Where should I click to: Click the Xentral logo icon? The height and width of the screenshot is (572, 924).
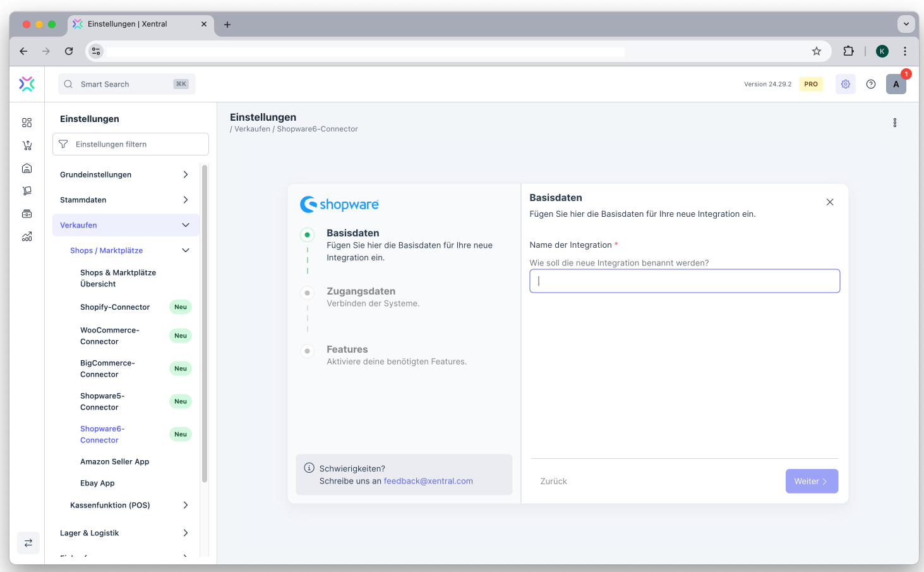click(27, 84)
